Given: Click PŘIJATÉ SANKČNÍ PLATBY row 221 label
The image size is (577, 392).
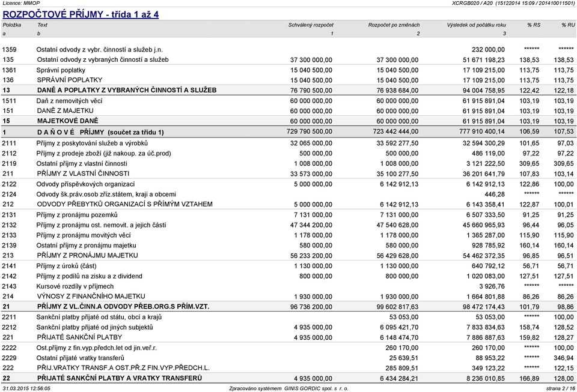Looking at the screenshot, I should point(79,337).
